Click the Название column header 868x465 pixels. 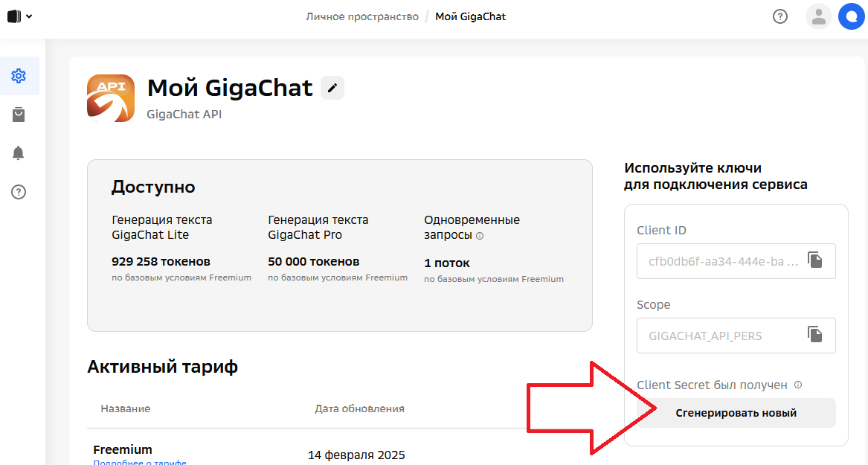(x=126, y=408)
